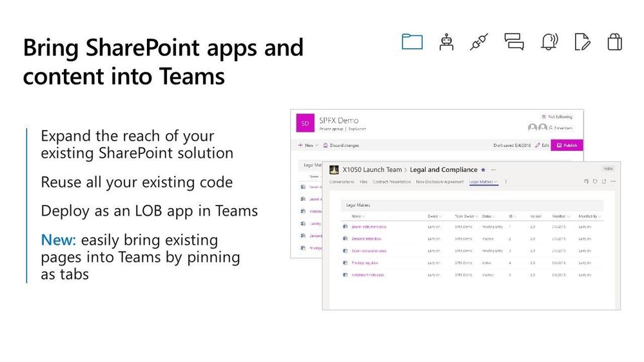
Task: Switch to the Contract Presentation tab
Action: pyautogui.click(x=391, y=182)
